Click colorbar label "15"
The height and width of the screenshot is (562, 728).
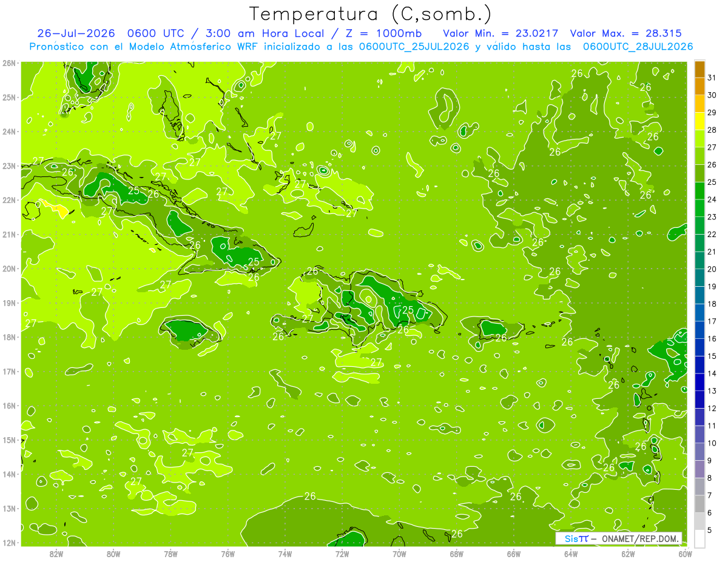(x=712, y=356)
